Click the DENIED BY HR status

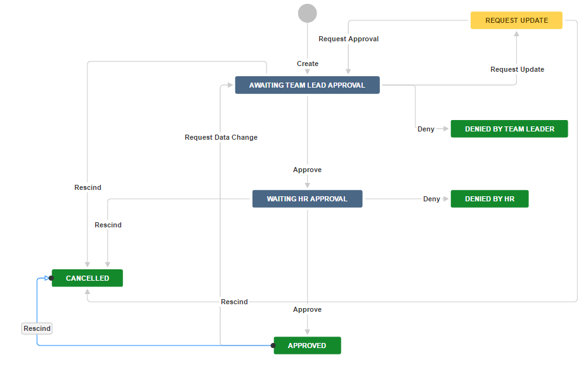click(x=489, y=199)
